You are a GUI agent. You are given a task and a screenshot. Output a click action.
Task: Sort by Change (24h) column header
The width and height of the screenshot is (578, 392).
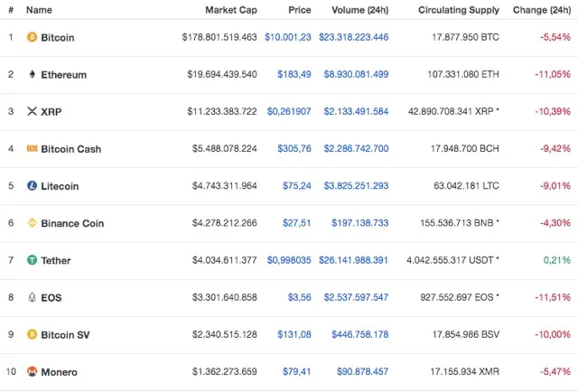pyautogui.click(x=542, y=10)
